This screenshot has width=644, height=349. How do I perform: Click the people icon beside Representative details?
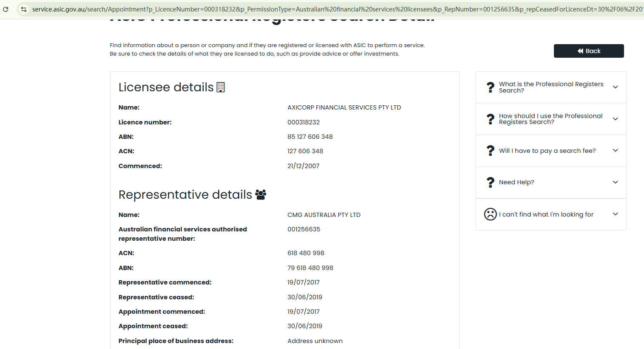[x=261, y=194]
